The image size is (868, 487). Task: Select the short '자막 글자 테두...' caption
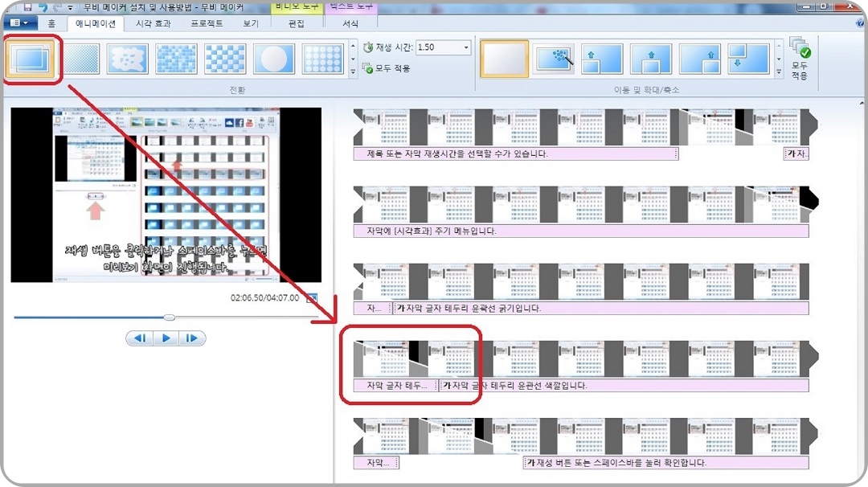[x=395, y=385]
